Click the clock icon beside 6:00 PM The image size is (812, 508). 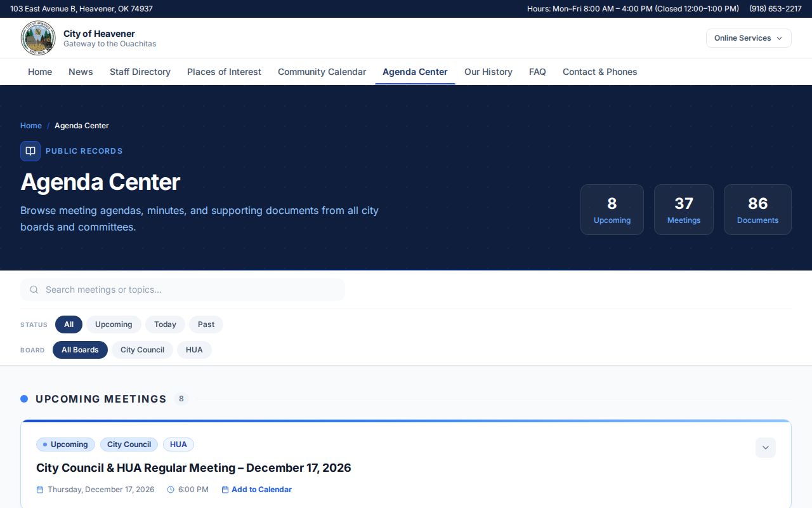click(x=171, y=490)
